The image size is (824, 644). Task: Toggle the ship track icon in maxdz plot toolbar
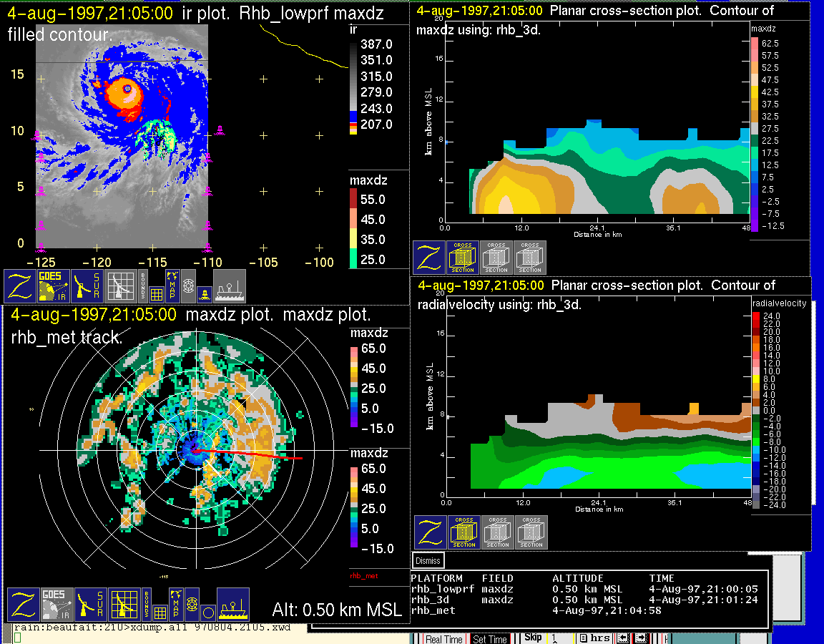click(x=232, y=605)
